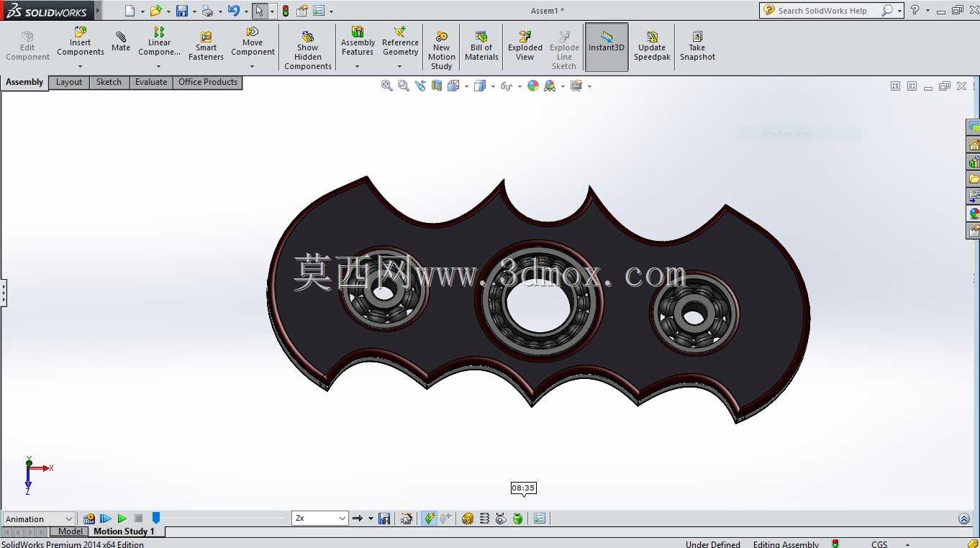
Task: Switch to the Office Products tab
Action: coord(208,82)
